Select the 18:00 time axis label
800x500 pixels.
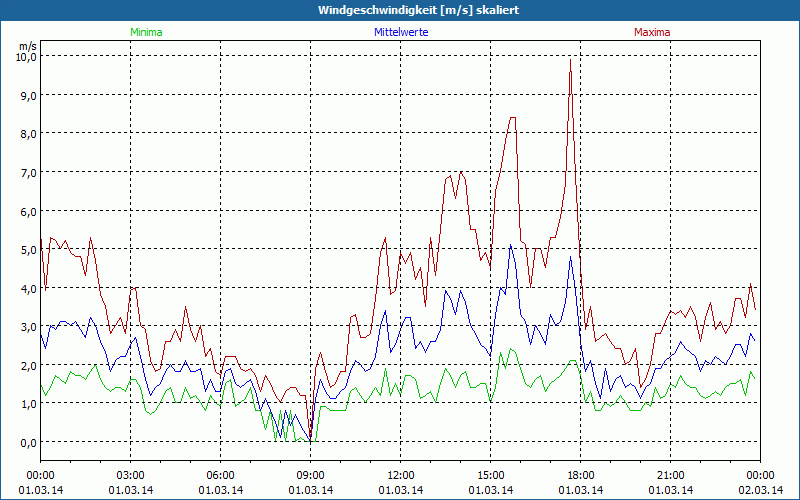coord(581,475)
